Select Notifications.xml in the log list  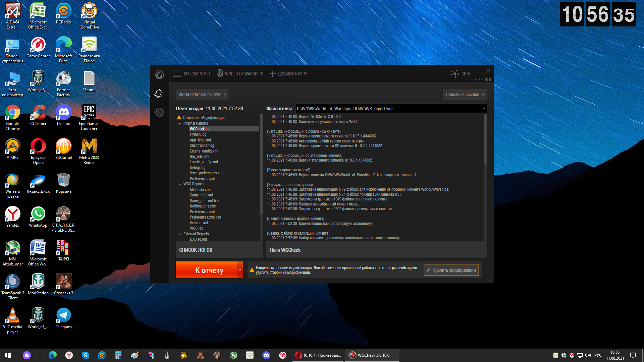tap(203, 206)
